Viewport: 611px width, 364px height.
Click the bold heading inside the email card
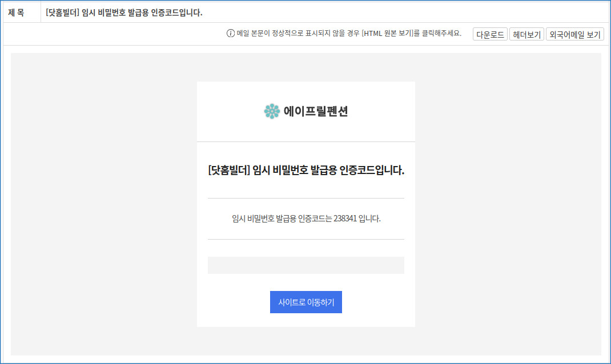click(306, 170)
